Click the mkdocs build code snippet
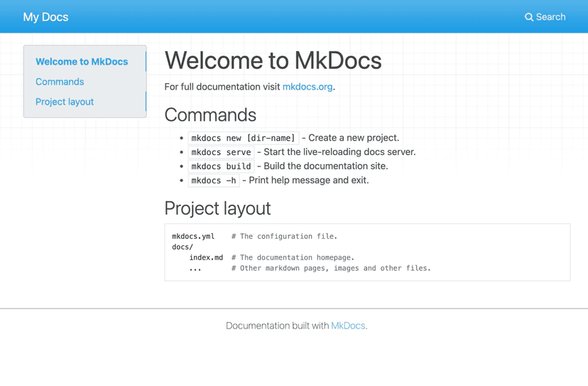Image resolution: width=588 pixels, height=386 pixels. point(221,166)
